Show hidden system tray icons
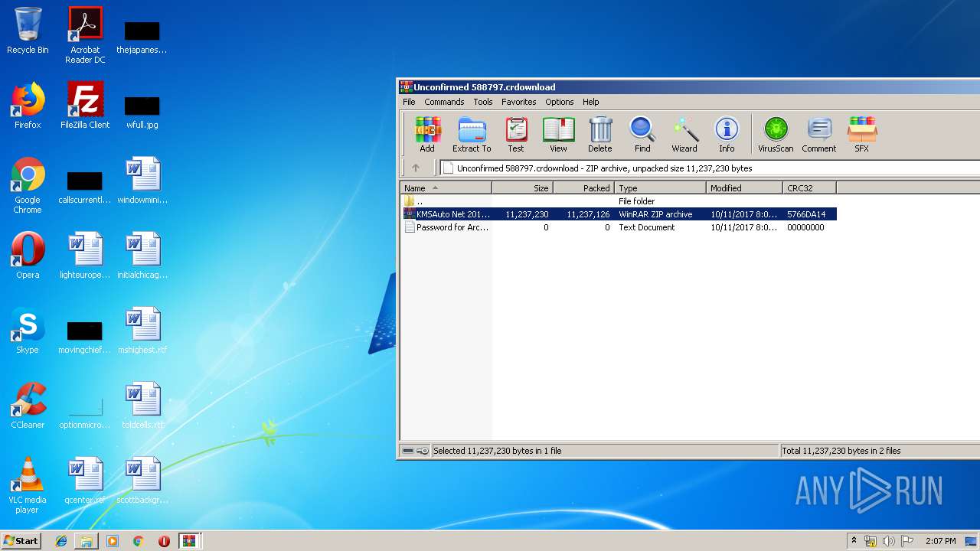980x551 pixels. pyautogui.click(x=854, y=541)
